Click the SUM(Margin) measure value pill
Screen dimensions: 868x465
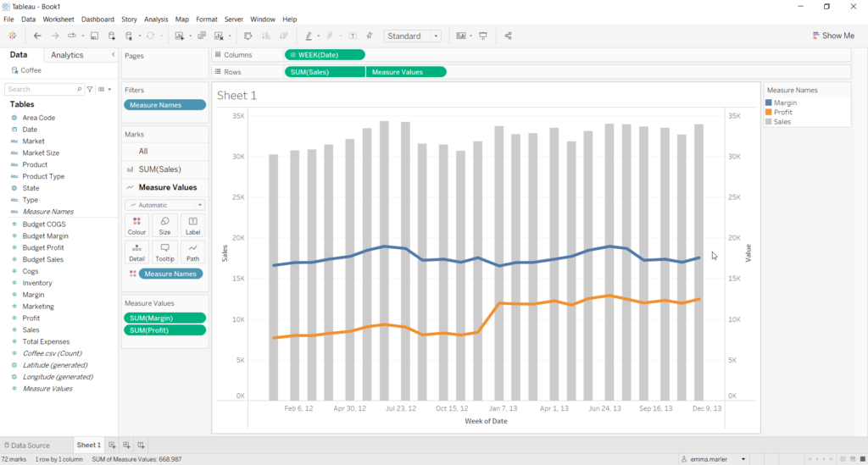point(165,318)
